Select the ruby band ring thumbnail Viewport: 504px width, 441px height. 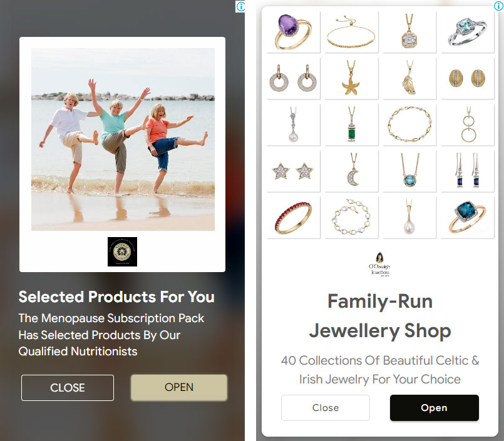point(293,218)
